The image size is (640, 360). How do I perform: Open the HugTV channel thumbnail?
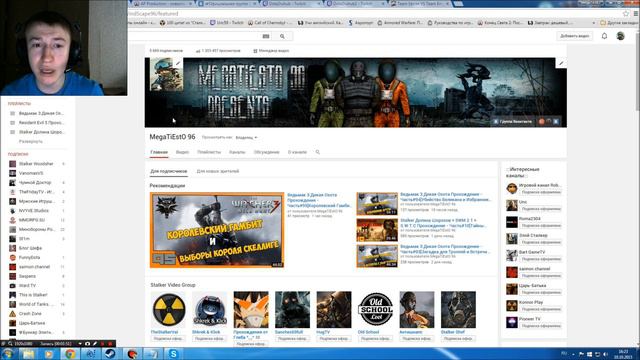coord(333,310)
